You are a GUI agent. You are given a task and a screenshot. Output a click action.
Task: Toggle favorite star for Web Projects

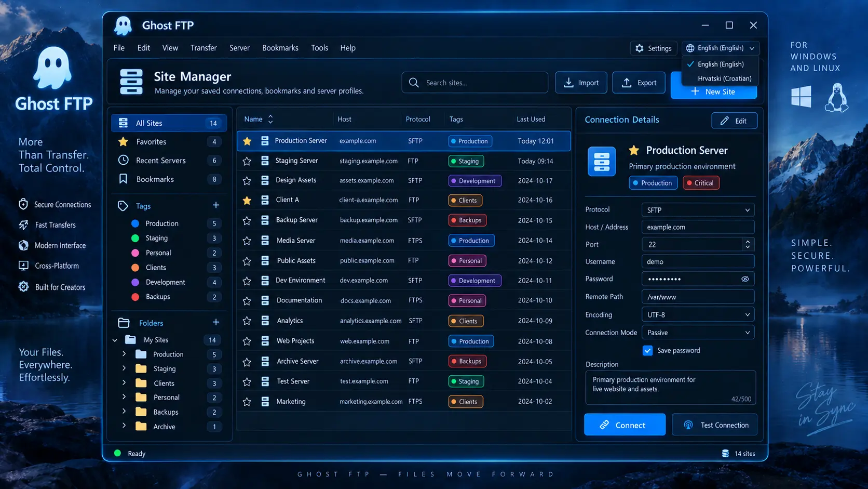(247, 341)
